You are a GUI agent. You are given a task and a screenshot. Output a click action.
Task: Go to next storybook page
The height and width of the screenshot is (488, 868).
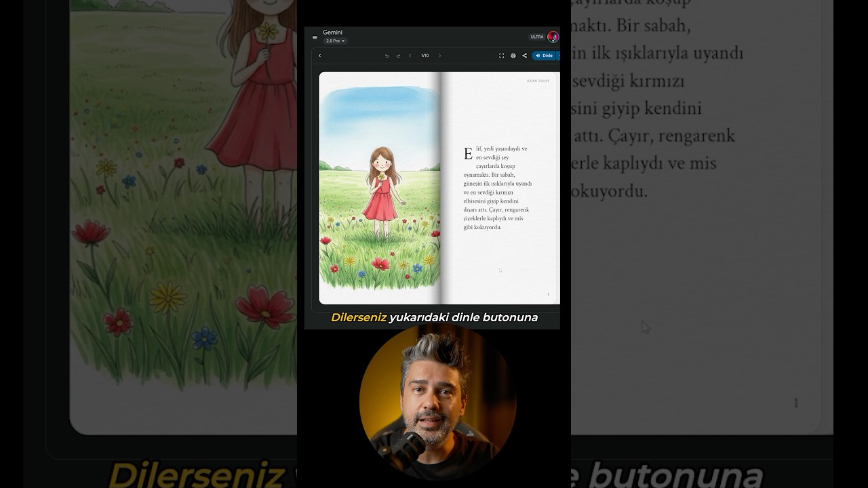pos(439,56)
